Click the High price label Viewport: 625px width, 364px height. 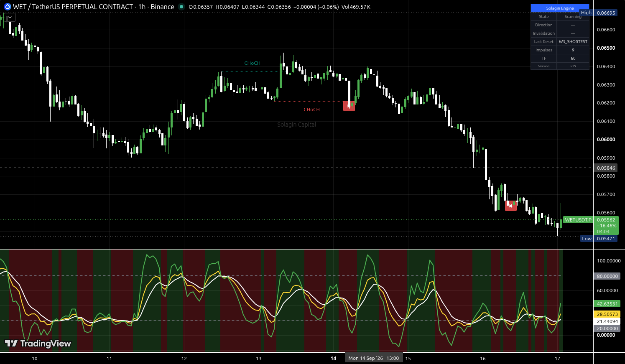586,13
